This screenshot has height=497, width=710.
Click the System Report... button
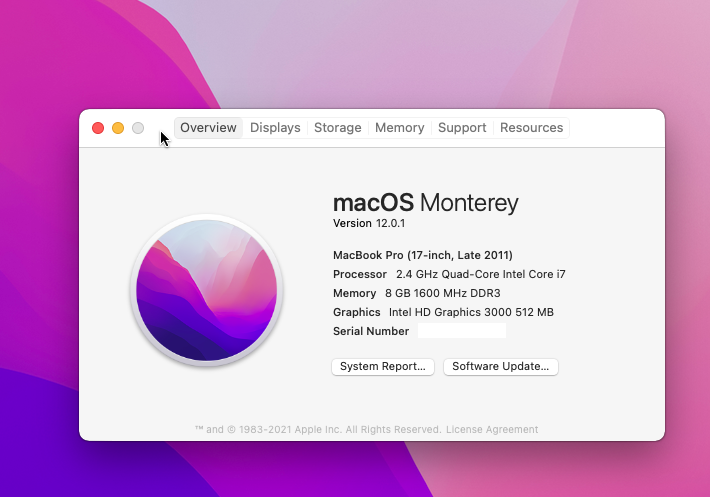383,367
